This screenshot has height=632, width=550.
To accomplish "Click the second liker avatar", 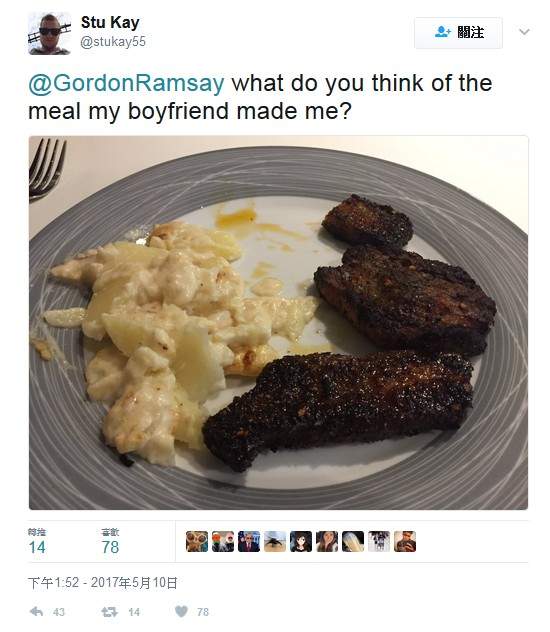I will pyautogui.click(x=223, y=541).
